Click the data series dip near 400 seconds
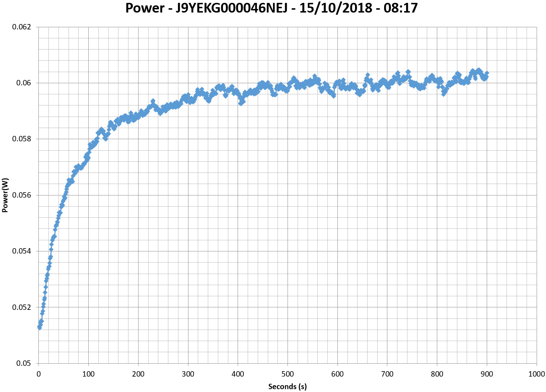The image size is (546, 392). [x=241, y=103]
